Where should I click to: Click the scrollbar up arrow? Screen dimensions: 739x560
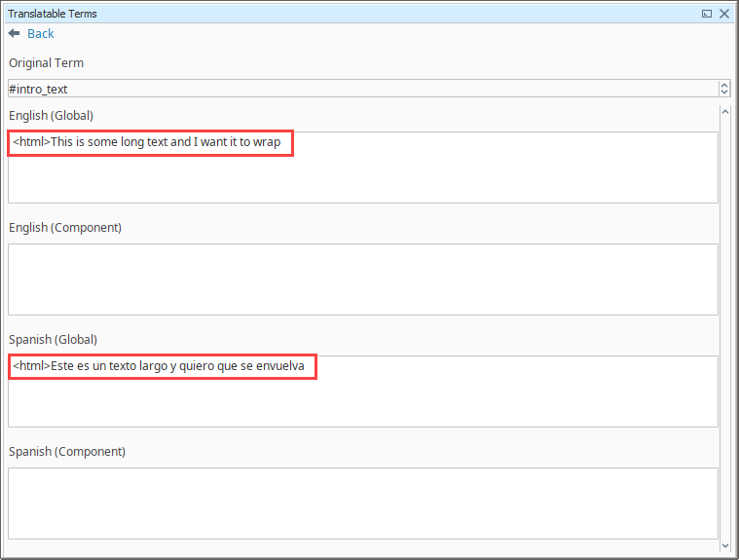[725, 112]
